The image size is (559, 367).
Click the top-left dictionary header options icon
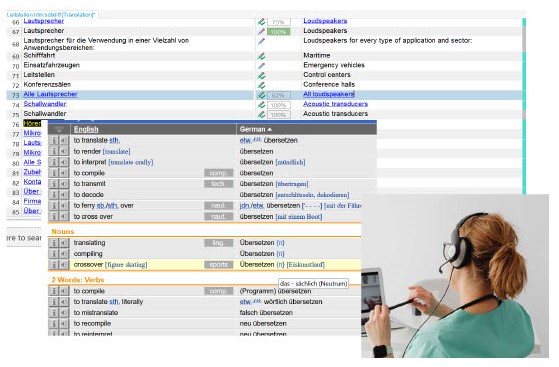[59, 129]
